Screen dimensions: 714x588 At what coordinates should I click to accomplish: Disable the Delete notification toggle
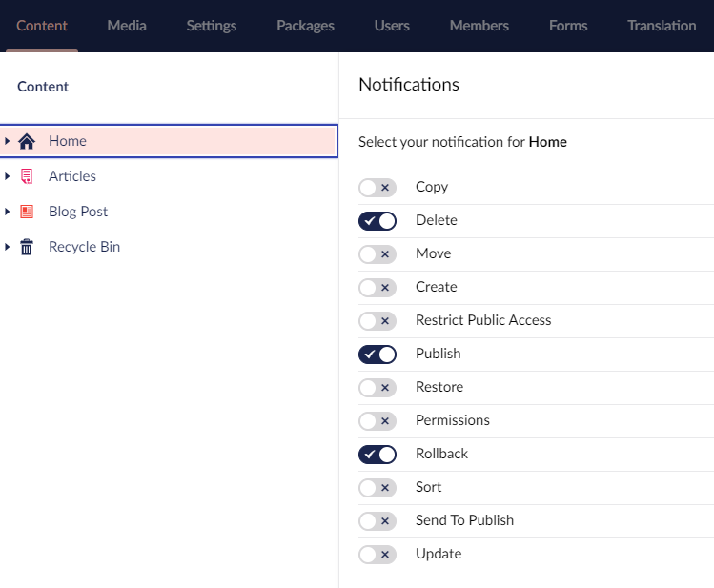point(377,221)
